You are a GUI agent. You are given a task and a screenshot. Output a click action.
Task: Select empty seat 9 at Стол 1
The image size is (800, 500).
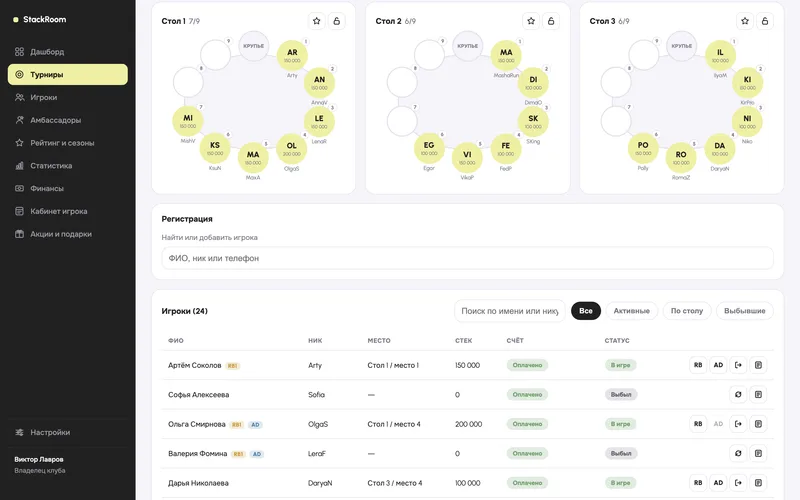click(215, 55)
